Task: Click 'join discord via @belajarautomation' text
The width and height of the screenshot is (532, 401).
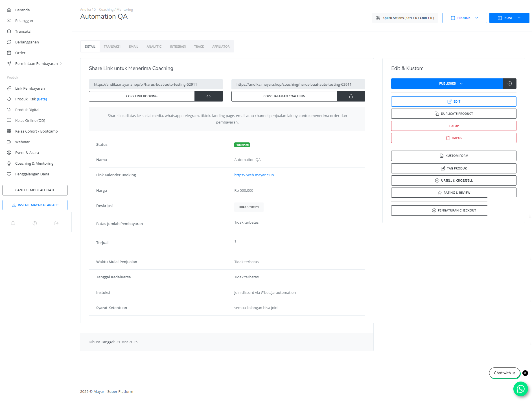Action: (265, 292)
